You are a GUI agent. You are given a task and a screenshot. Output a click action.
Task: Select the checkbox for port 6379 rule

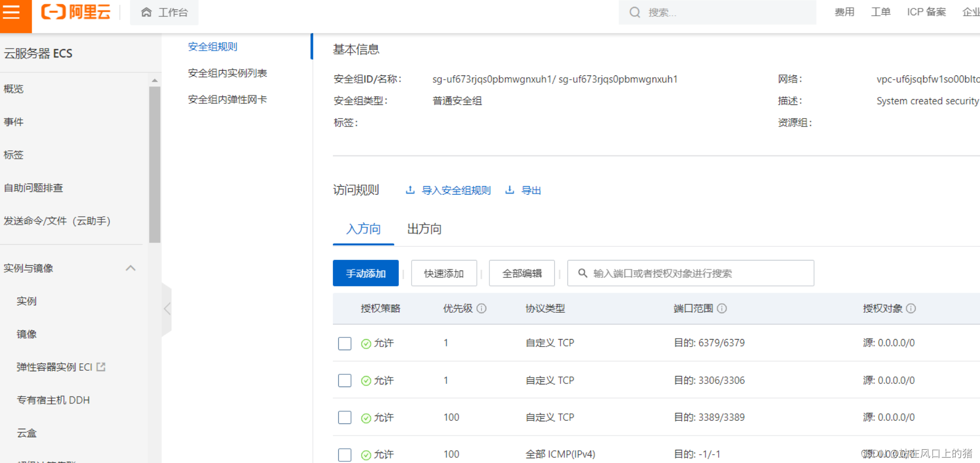(x=345, y=343)
